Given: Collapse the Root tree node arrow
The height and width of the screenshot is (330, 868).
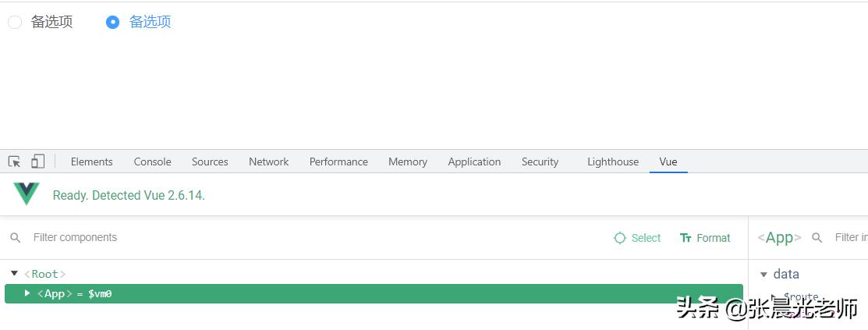Looking at the screenshot, I should pyautogui.click(x=14, y=274).
